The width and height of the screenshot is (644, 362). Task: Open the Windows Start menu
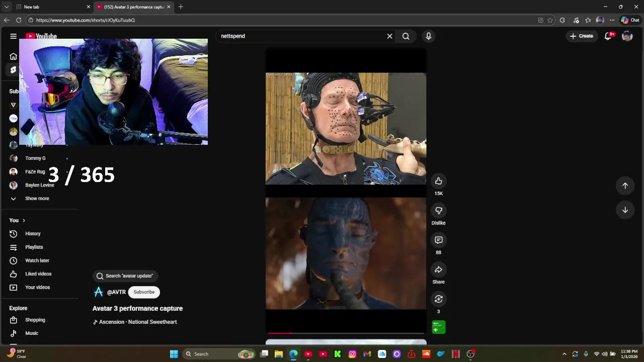[174, 354]
